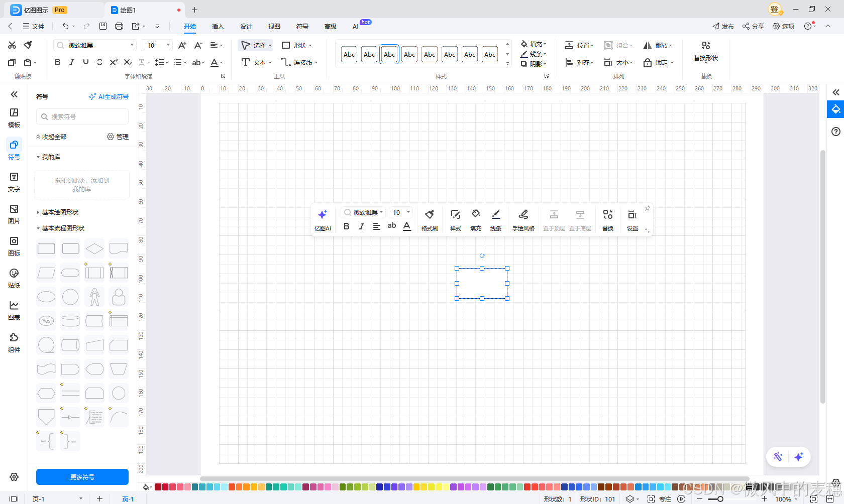Click the increase font size icon
The width and height of the screenshot is (844, 504).
182,45
